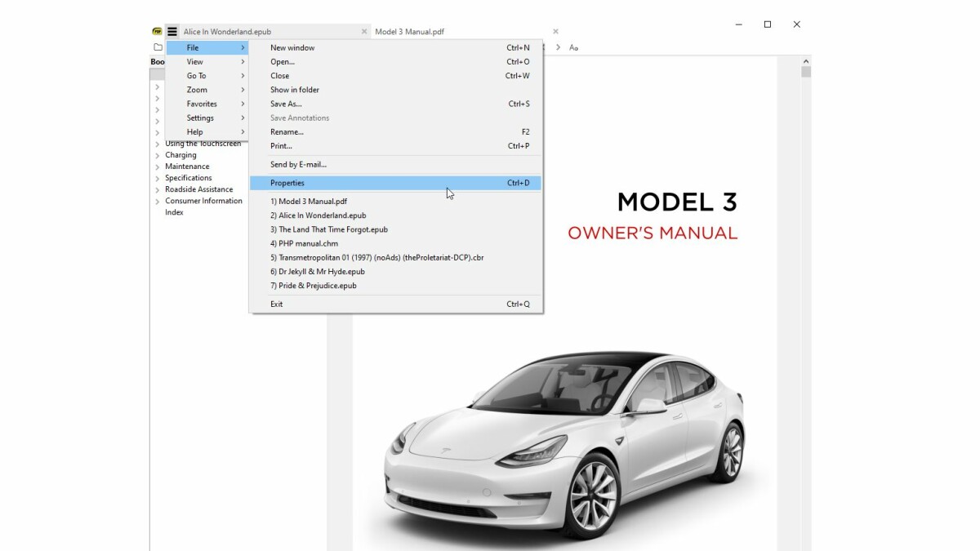980x551 pixels.
Task: Open the Settings submenu
Action: click(x=207, y=118)
